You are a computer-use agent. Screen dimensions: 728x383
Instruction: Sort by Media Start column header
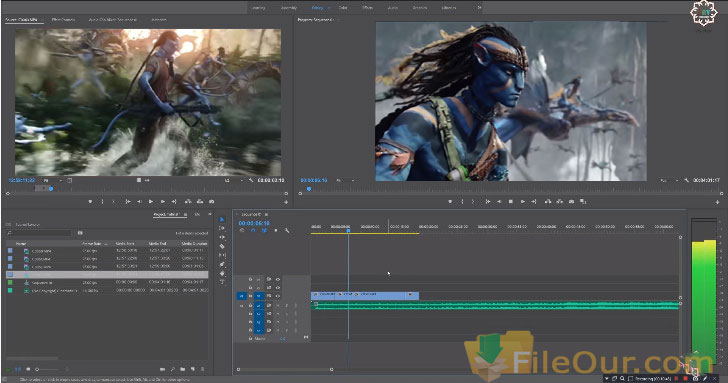125,243
